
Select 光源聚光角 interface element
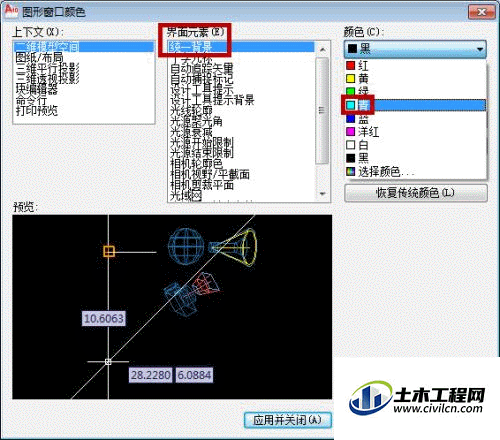pyautogui.click(x=196, y=121)
